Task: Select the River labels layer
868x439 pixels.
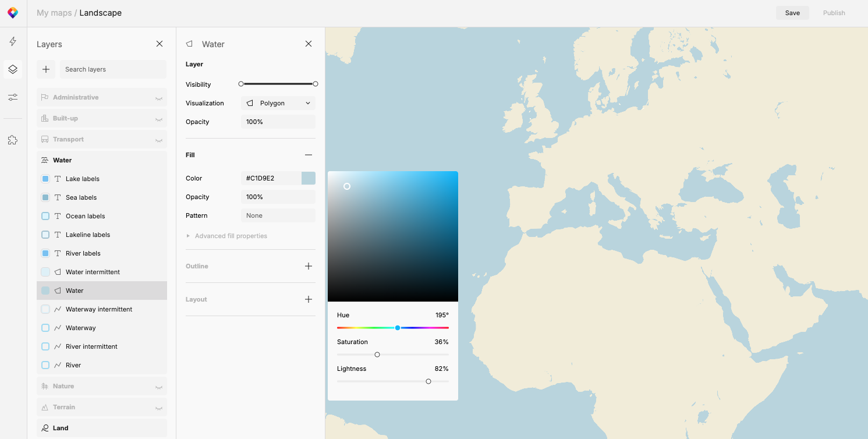Action: point(83,253)
